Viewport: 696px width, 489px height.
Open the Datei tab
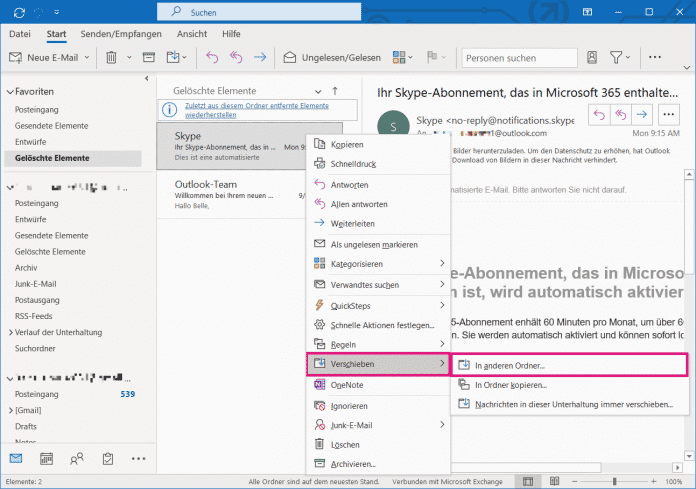20,34
